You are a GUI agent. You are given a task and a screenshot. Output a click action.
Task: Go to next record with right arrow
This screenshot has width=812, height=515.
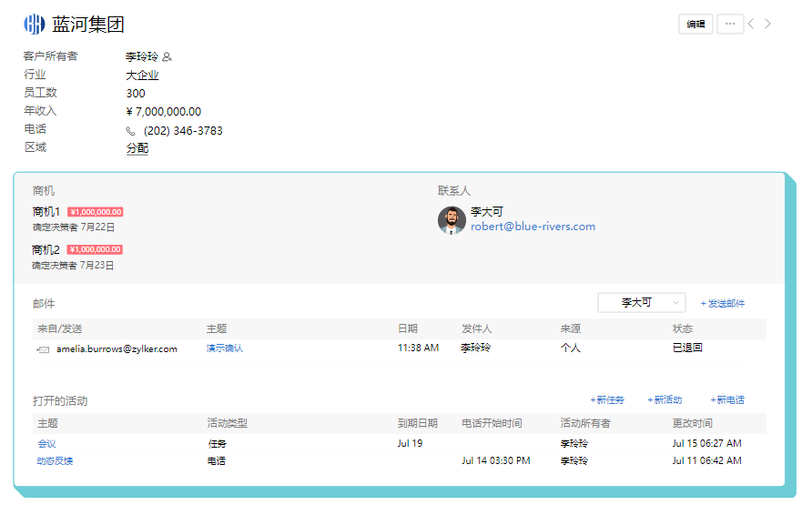click(767, 25)
